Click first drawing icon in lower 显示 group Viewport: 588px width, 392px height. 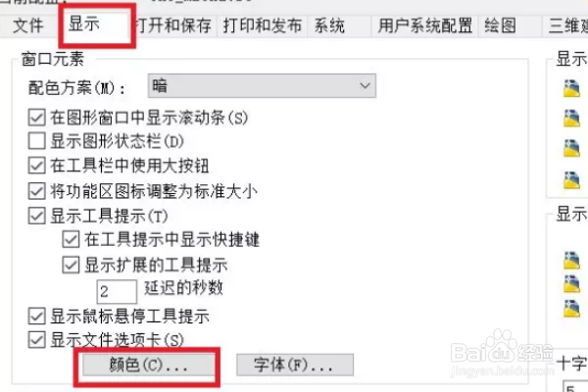(x=571, y=261)
